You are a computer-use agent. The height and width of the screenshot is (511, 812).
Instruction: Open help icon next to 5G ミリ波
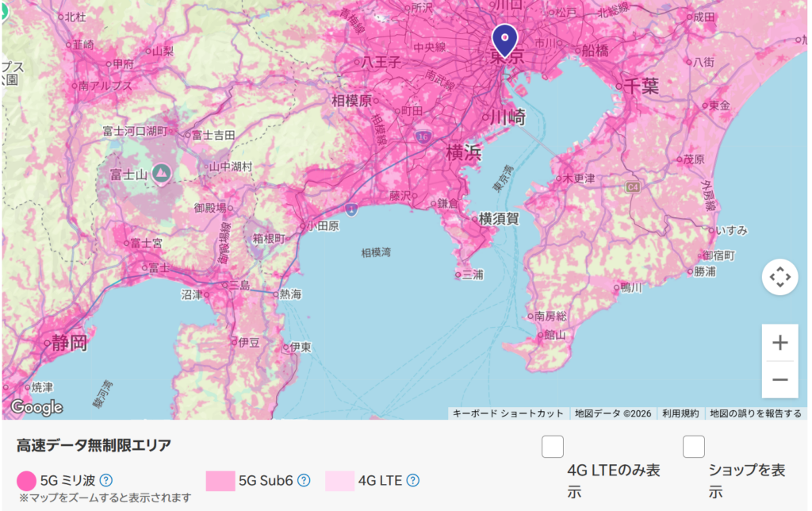coord(105,480)
